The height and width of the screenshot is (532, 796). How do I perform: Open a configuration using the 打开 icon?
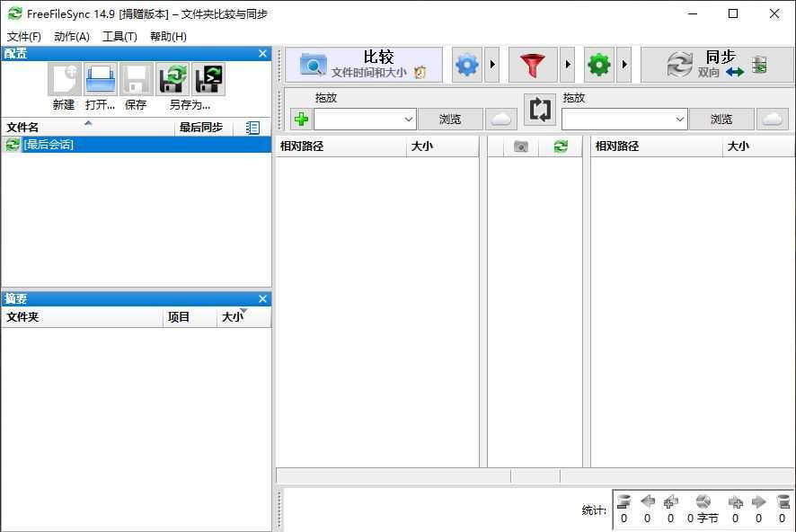tap(100, 79)
